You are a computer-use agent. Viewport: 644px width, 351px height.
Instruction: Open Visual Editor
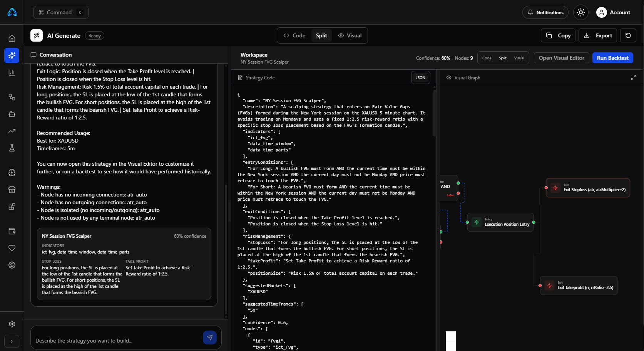point(561,58)
